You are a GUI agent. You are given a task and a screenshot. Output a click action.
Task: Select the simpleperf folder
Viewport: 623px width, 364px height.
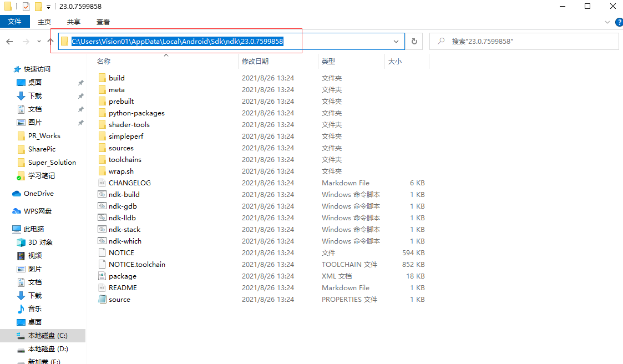tap(126, 136)
